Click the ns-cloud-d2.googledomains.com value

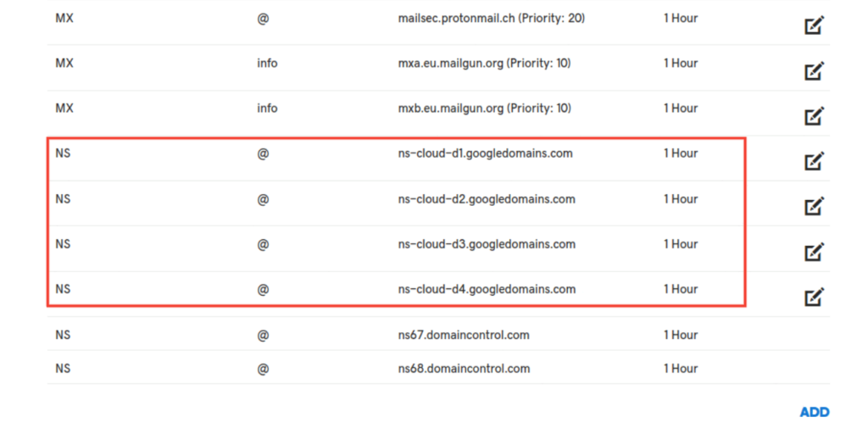tap(487, 199)
